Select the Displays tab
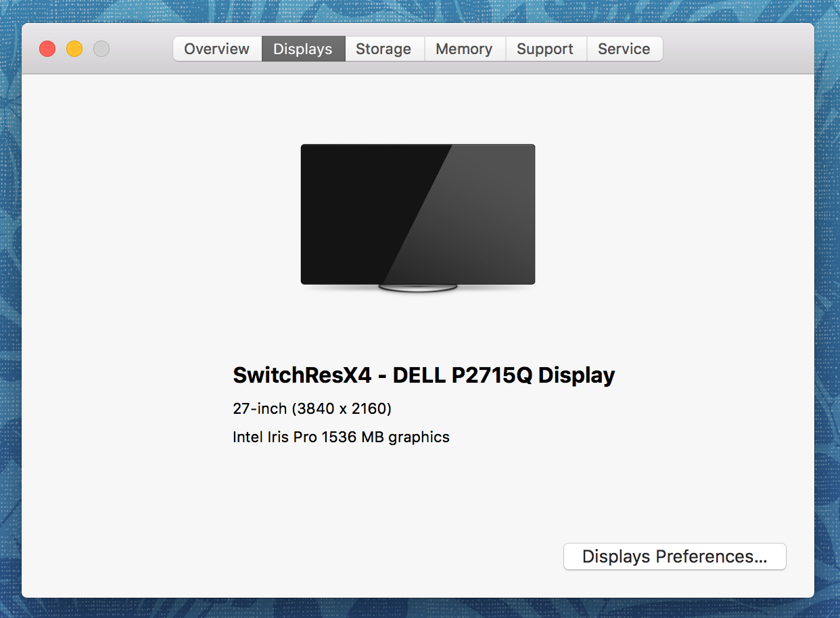Screen dimensions: 840x618 303,49
